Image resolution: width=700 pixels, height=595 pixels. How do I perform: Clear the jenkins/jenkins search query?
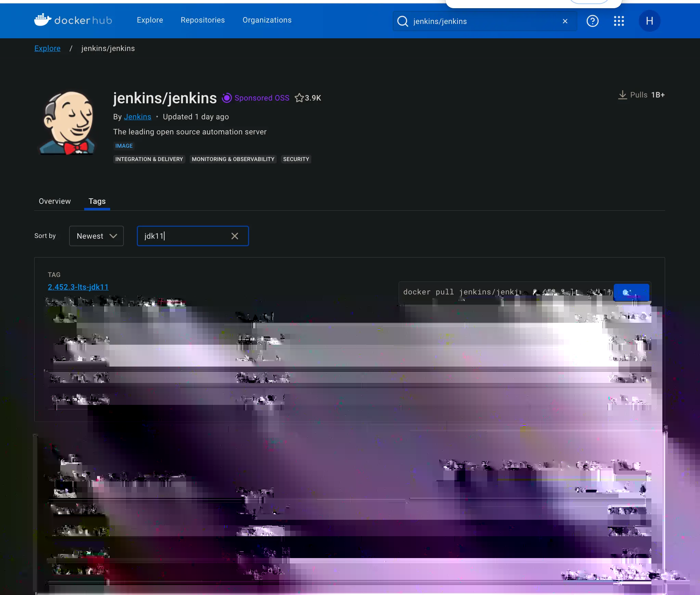coord(565,21)
